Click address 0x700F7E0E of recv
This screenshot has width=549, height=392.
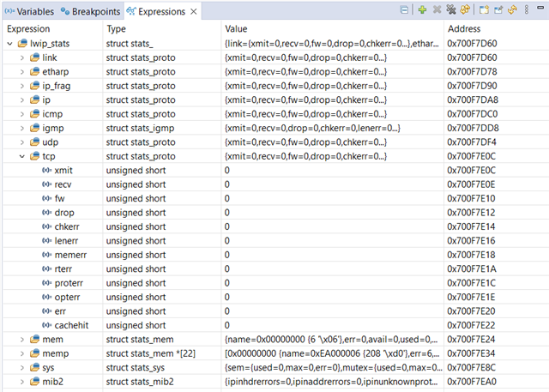[471, 184]
